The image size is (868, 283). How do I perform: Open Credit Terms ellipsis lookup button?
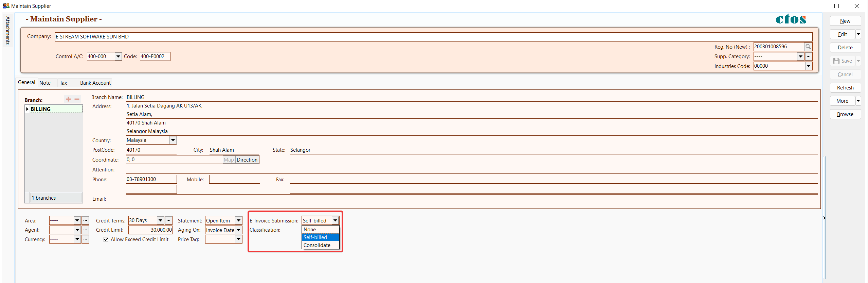(168, 220)
